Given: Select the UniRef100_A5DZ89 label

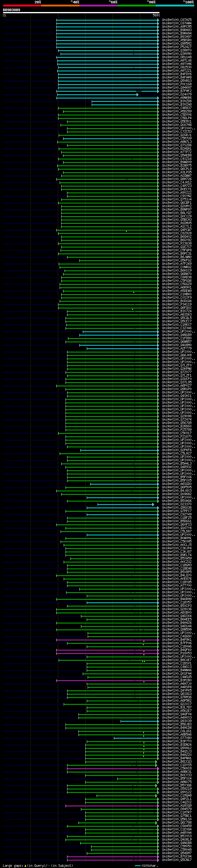Looking at the screenshot, I should 177,111.
